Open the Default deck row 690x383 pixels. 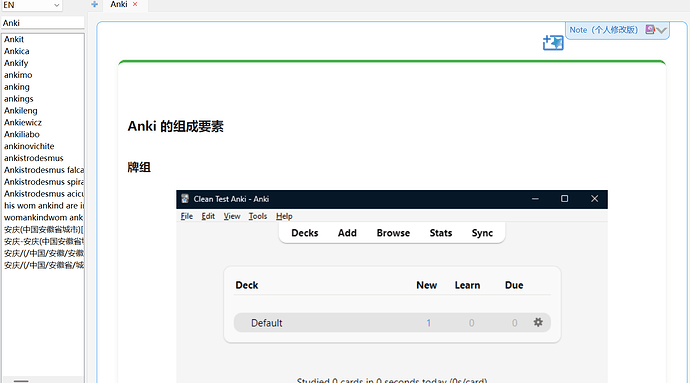392,323
